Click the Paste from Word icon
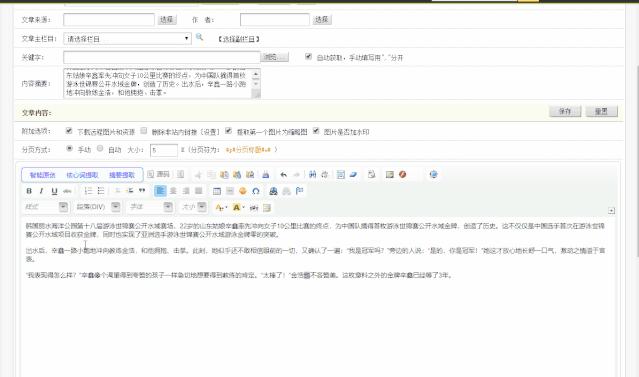The height and width of the screenshot is (377, 639). (250, 175)
